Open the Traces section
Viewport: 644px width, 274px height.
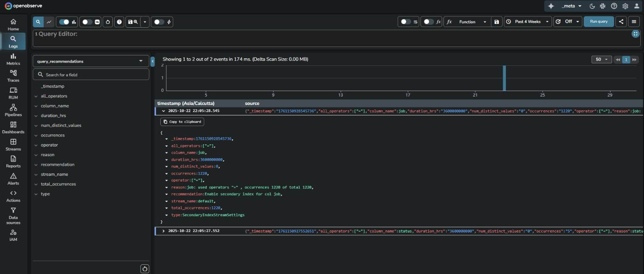click(13, 76)
